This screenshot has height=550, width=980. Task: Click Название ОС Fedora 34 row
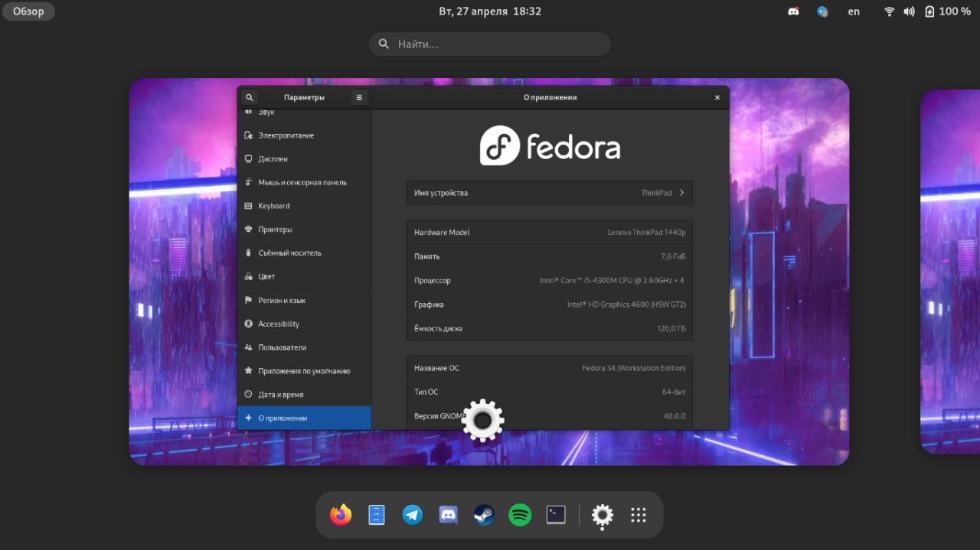pyautogui.click(x=550, y=368)
